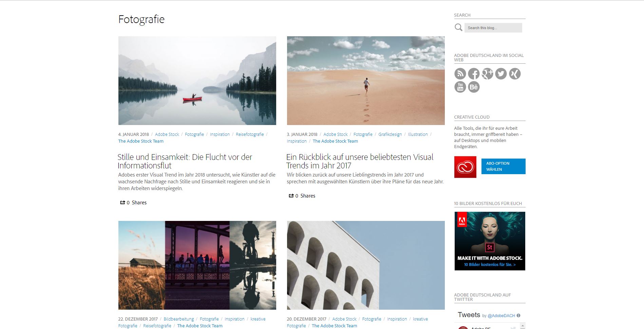Click 0 Shares under Rückblick 2017 post
This screenshot has height=329, width=644.
click(x=305, y=196)
